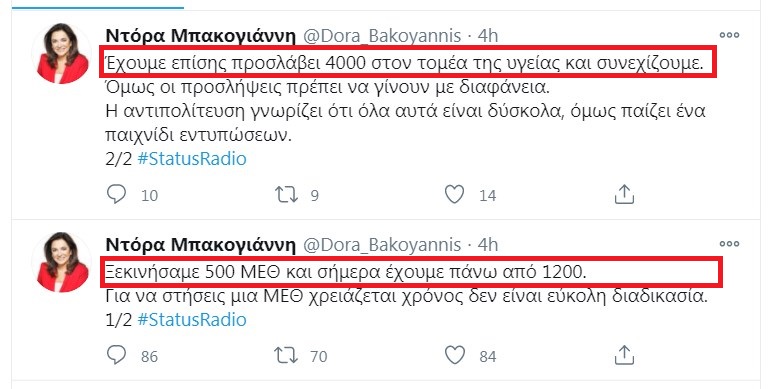
Task: Open #StatusRadio hashtag in 1/2 tweet
Action: point(192,319)
